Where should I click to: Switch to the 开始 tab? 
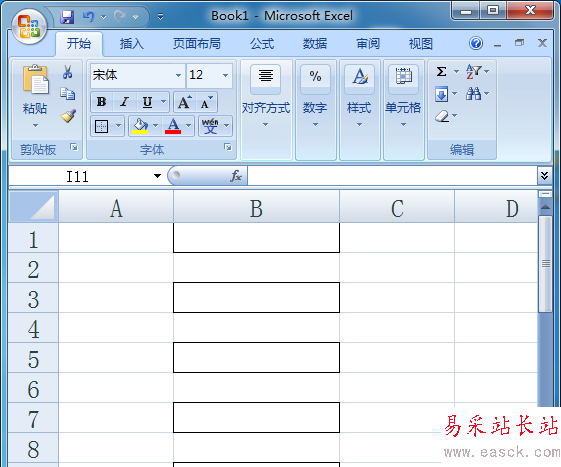pos(79,44)
